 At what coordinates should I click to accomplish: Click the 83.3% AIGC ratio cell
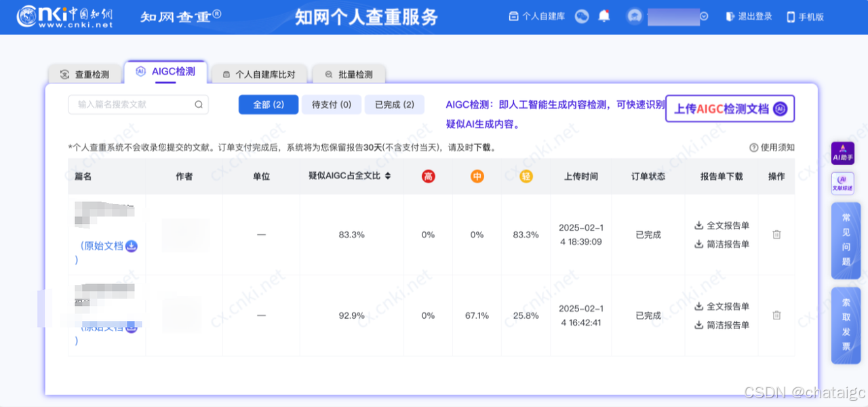coord(351,235)
